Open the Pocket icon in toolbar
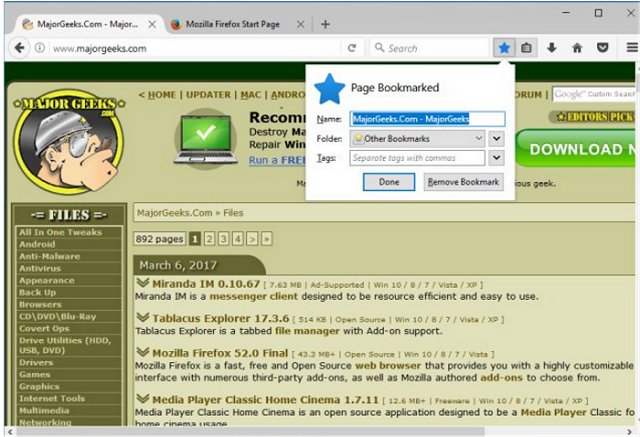 pyautogui.click(x=602, y=48)
